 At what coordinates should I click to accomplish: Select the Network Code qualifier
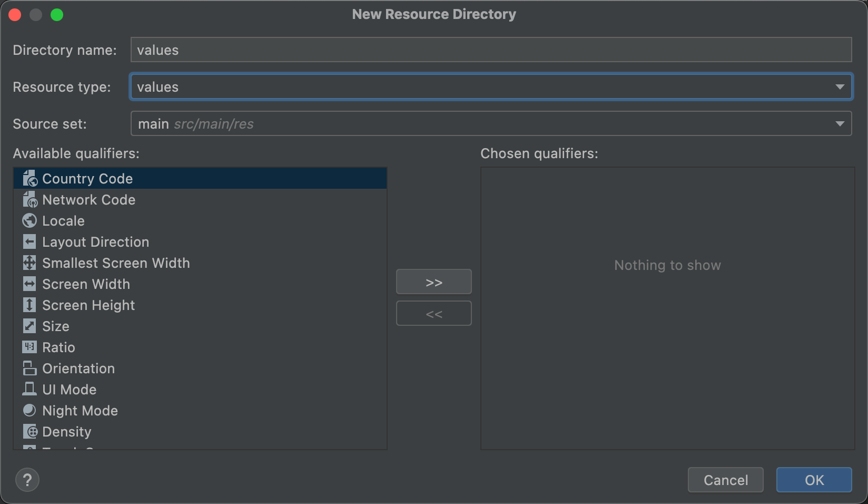click(88, 199)
